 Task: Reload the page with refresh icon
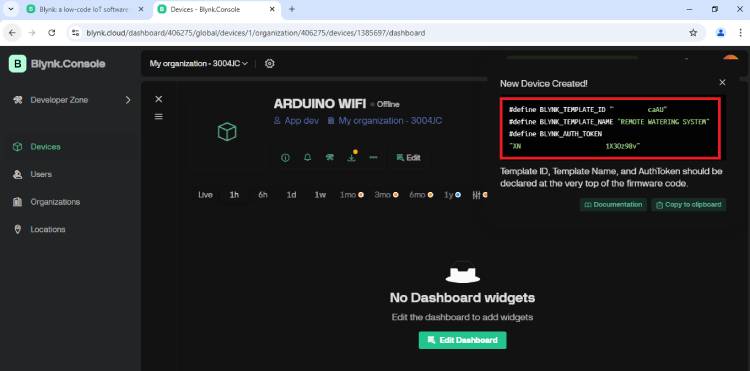52,33
